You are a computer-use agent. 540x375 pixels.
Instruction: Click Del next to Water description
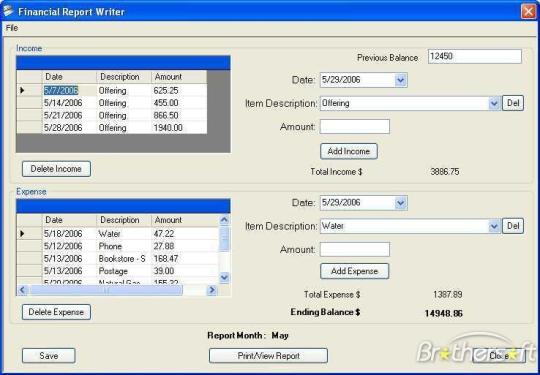point(513,226)
